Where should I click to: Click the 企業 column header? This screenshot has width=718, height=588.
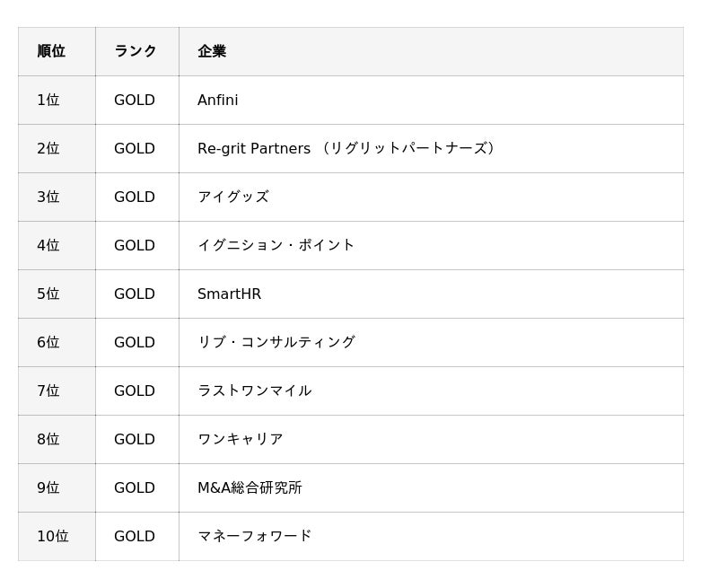[x=212, y=51]
